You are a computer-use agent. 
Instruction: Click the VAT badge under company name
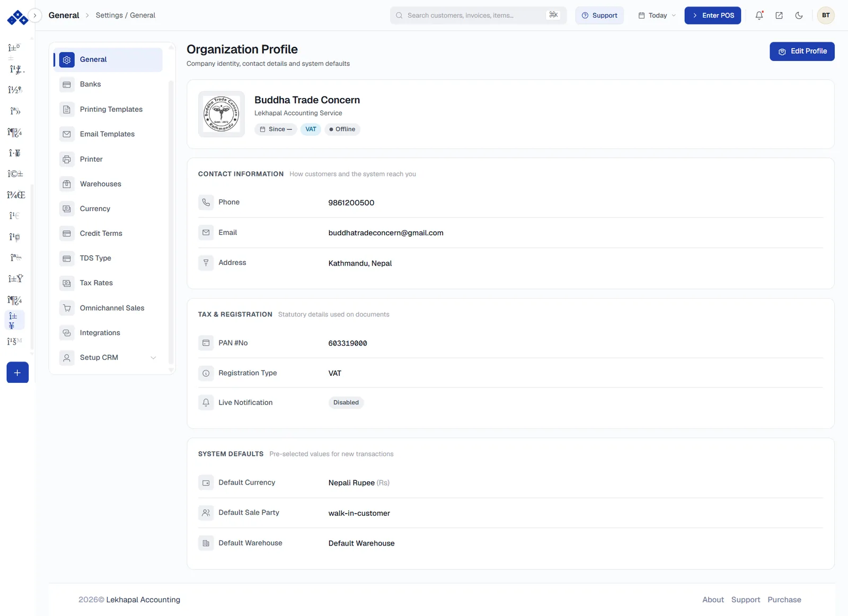(311, 129)
